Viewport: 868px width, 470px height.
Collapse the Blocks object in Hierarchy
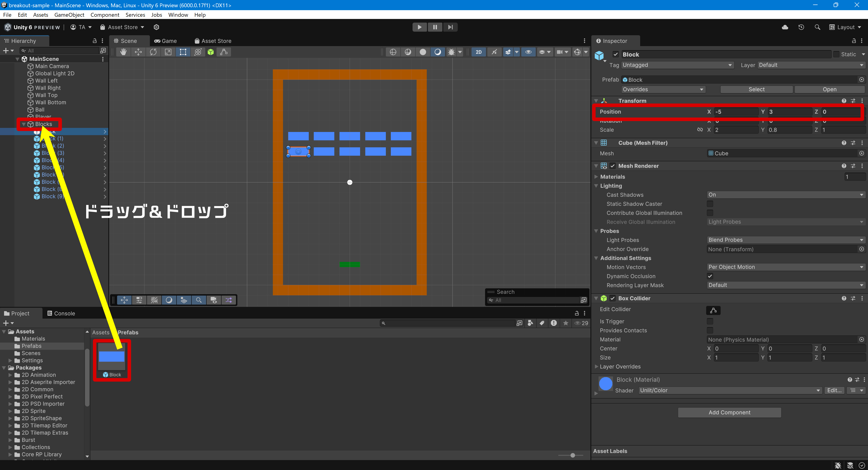[24, 124]
